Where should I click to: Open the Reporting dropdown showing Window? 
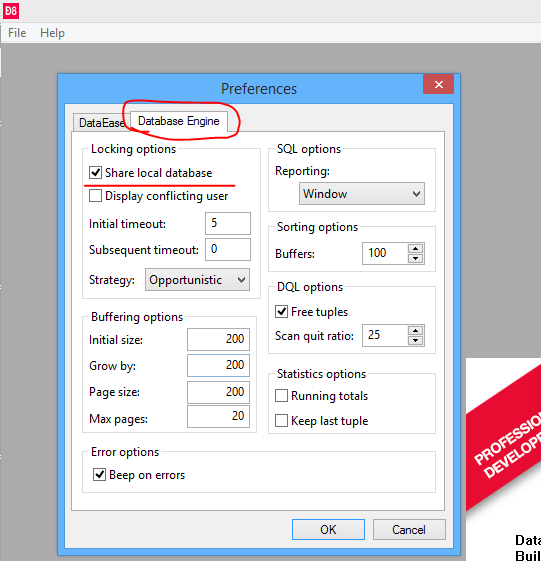(362, 194)
